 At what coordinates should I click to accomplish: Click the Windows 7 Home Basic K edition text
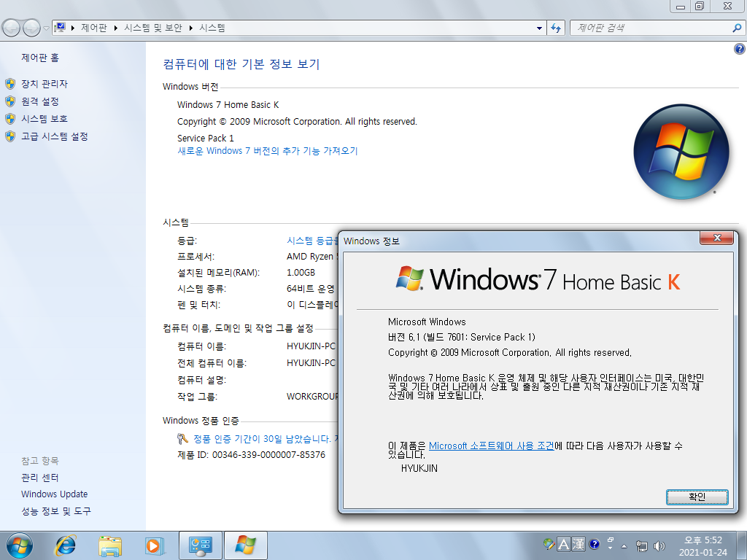pyautogui.click(x=228, y=105)
